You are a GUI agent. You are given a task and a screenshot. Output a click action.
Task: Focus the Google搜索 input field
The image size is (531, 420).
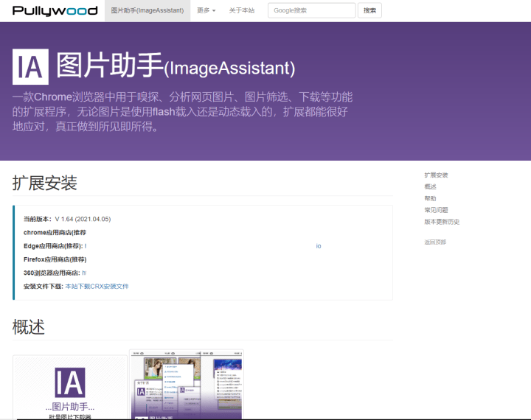pos(311,10)
